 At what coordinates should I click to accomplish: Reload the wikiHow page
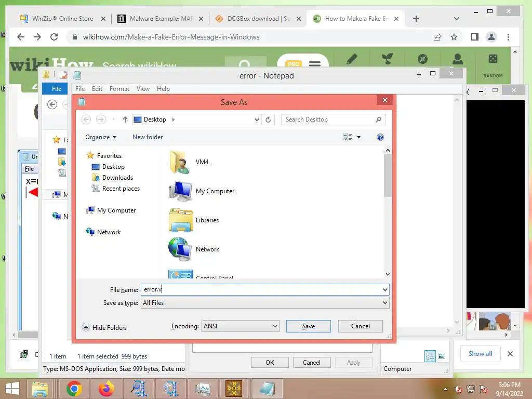pos(54,37)
